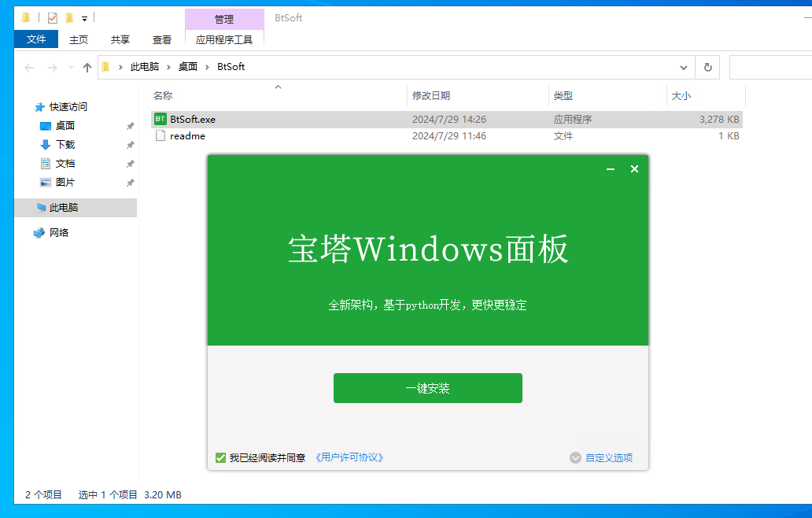Click the BtSoft.exe green BT icon
The image size is (812, 518).
click(x=161, y=119)
